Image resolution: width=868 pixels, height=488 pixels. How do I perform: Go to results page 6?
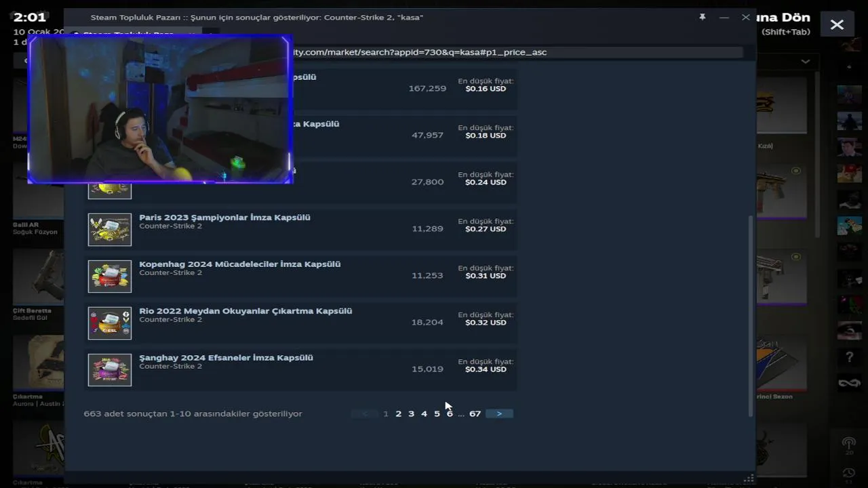coord(450,413)
